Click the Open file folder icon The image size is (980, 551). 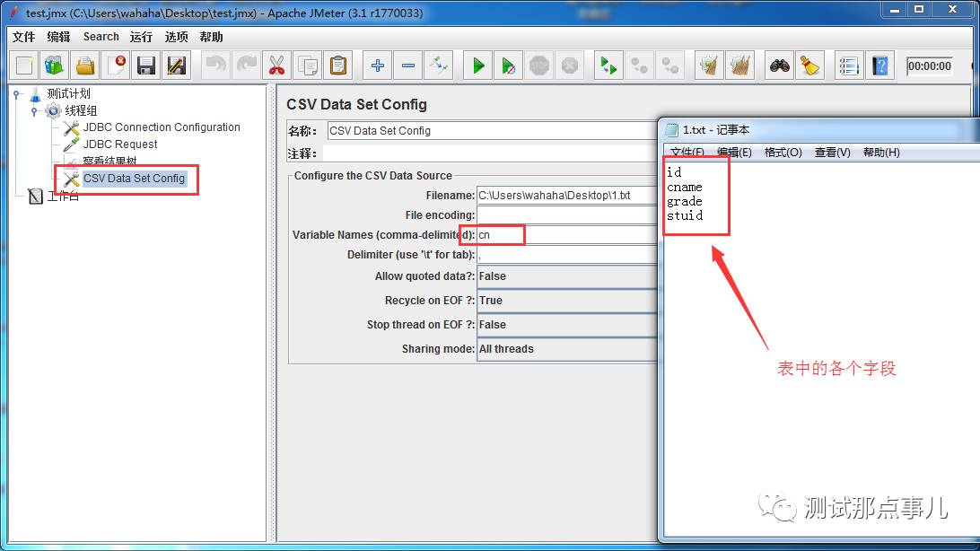click(85, 66)
